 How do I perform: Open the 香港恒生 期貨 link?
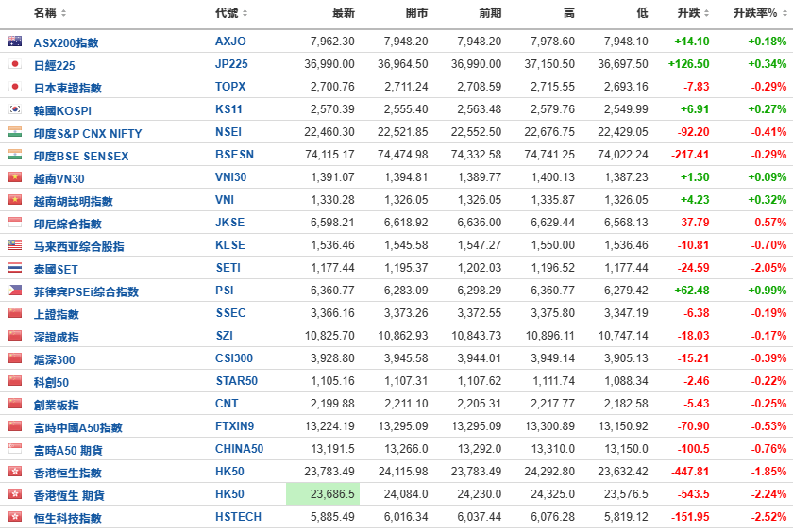coord(69,495)
